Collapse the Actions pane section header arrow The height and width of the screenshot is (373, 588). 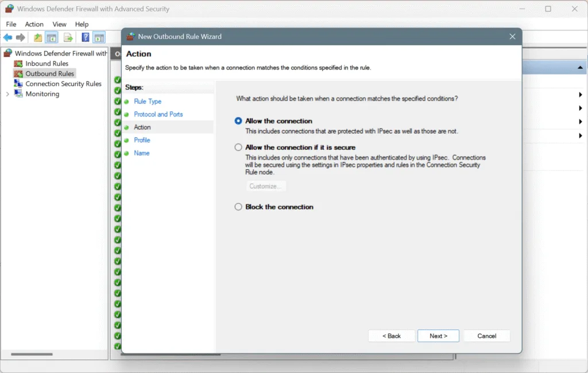(x=580, y=68)
